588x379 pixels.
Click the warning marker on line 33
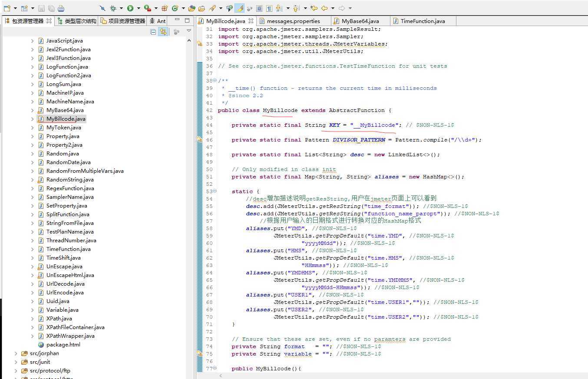pos(200,44)
